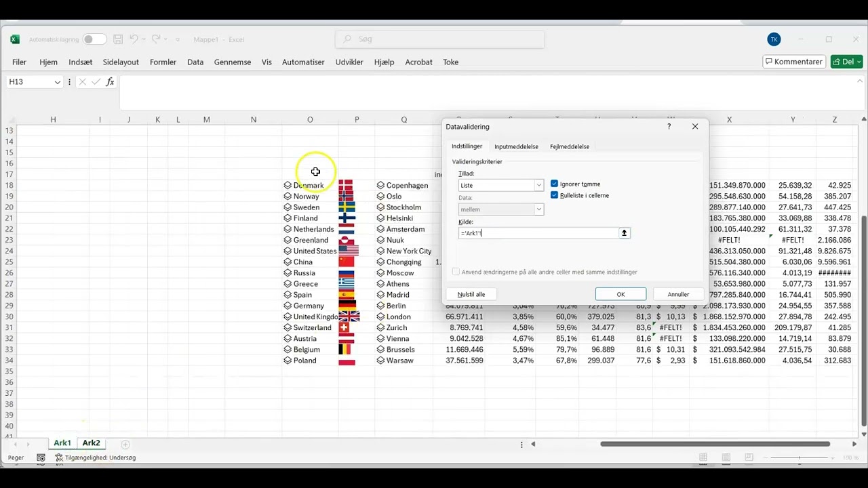Click the Denmark flag image

point(346,185)
